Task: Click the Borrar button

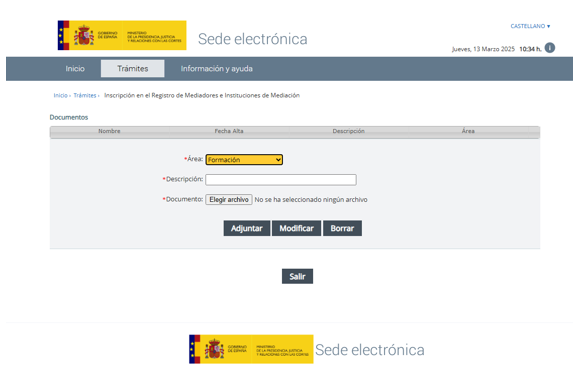Action: click(342, 228)
